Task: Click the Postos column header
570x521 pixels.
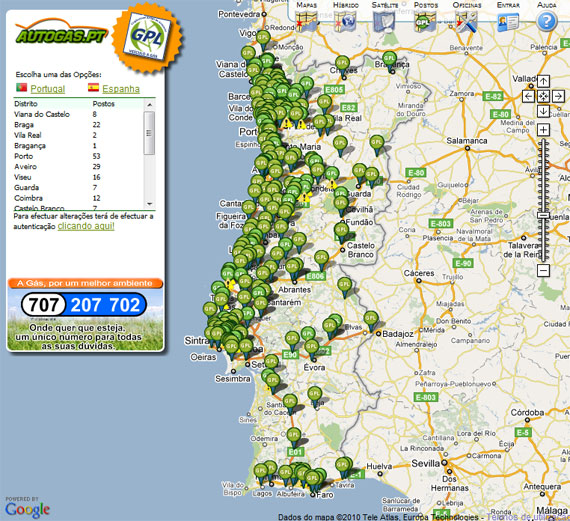Action: point(104,104)
